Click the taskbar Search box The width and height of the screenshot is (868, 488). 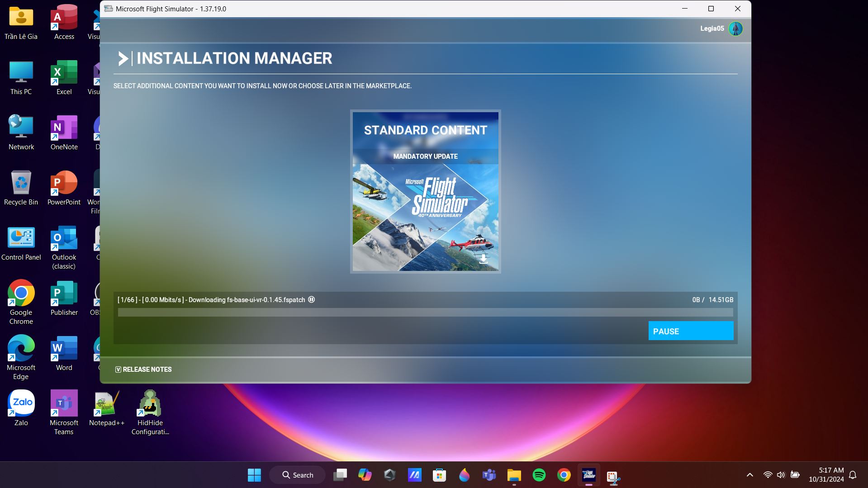click(298, 475)
